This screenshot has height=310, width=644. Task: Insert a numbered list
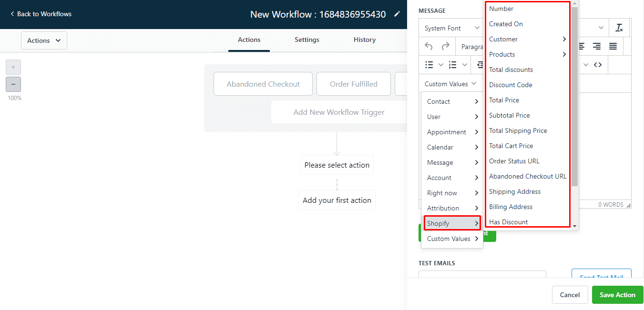tap(453, 65)
